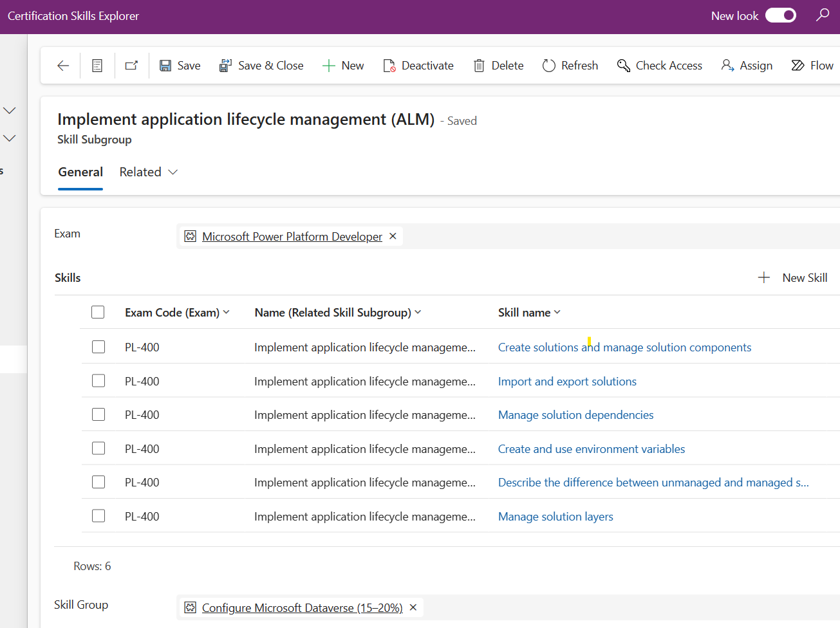Click the Delete trash can icon
This screenshot has width=840, height=628.
point(479,66)
